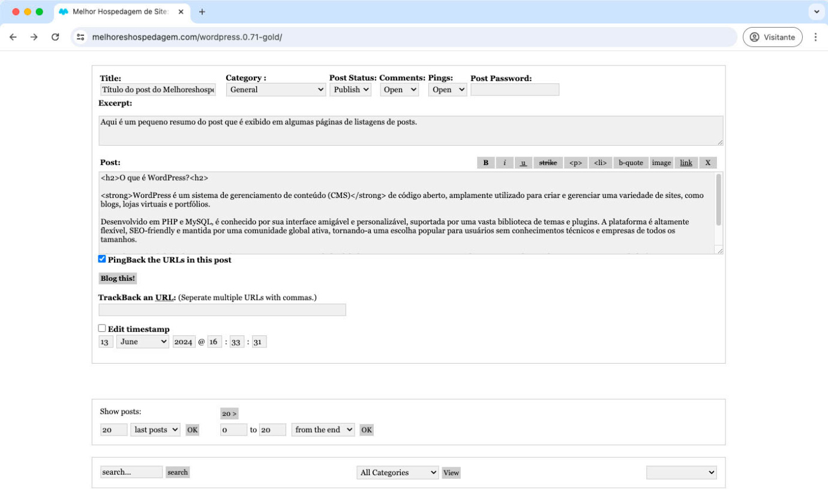This screenshot has height=504, width=828.
Task: Submit post with Blog this! button
Action: 118,278
